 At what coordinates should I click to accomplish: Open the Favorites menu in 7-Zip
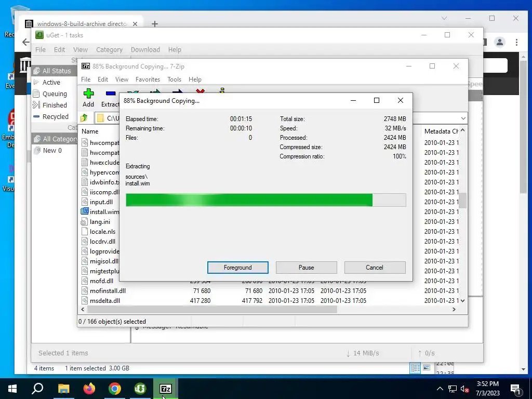148,79
